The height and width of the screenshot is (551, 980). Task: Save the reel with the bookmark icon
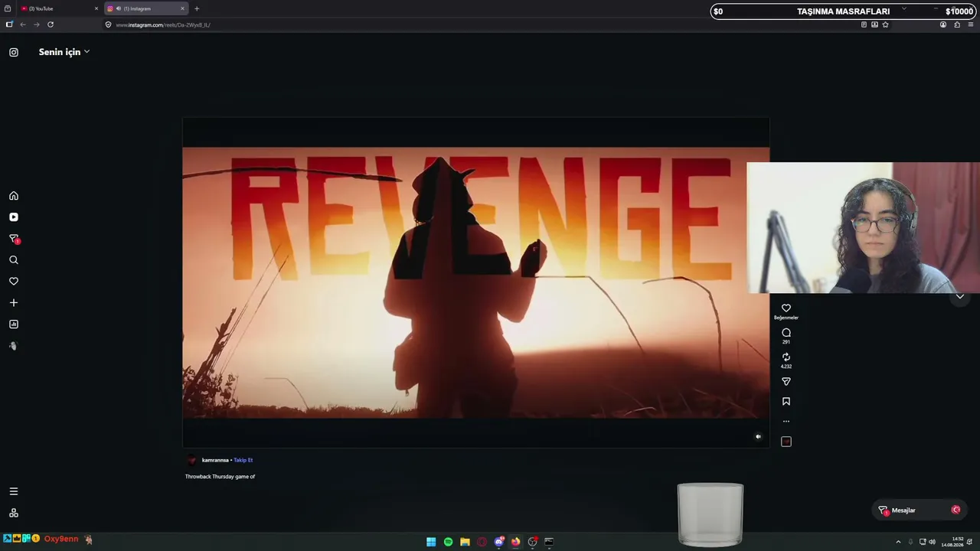point(786,402)
